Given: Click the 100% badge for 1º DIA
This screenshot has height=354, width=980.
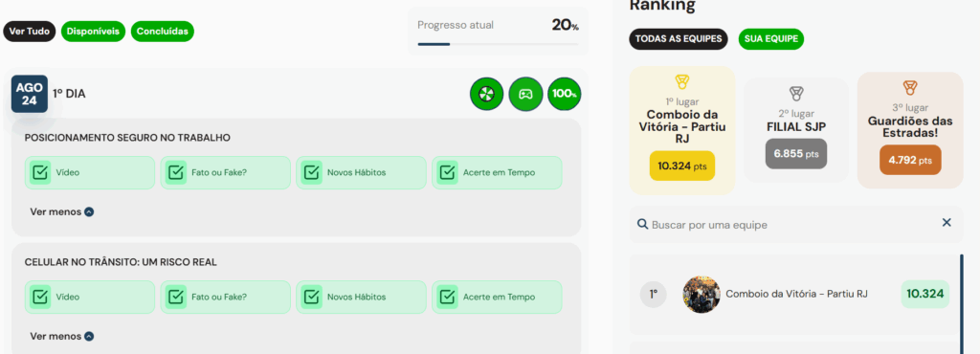Looking at the screenshot, I should pos(565,94).
